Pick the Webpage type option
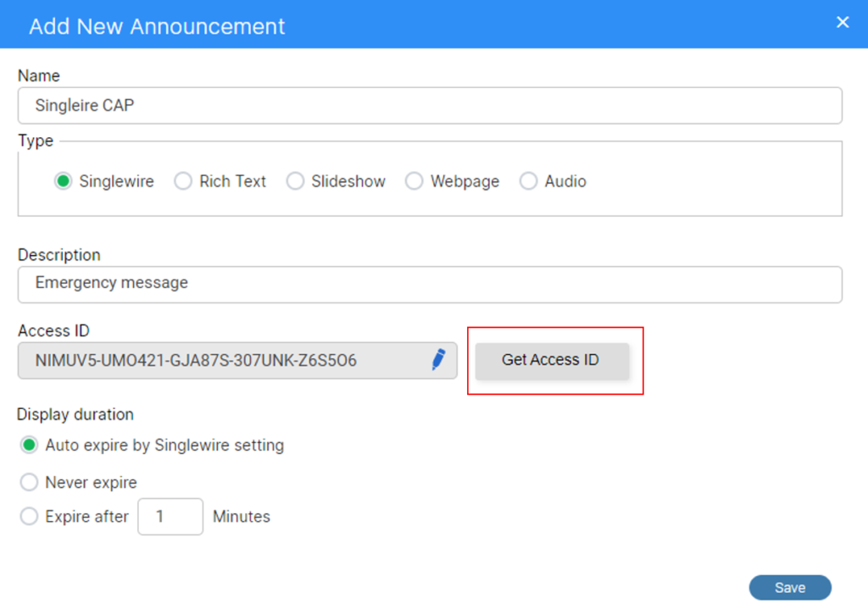This screenshot has height=609, width=868. click(414, 181)
